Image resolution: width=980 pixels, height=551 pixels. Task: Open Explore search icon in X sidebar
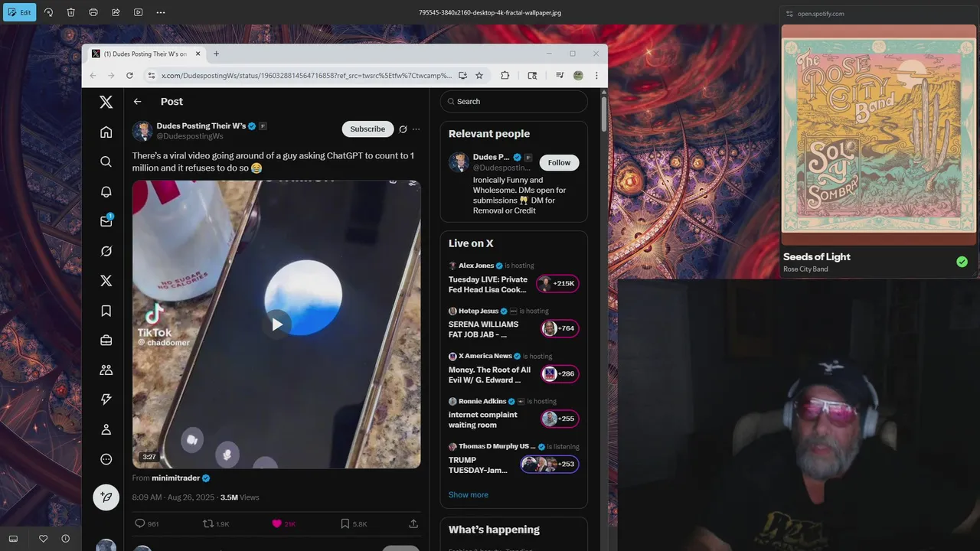tap(106, 161)
